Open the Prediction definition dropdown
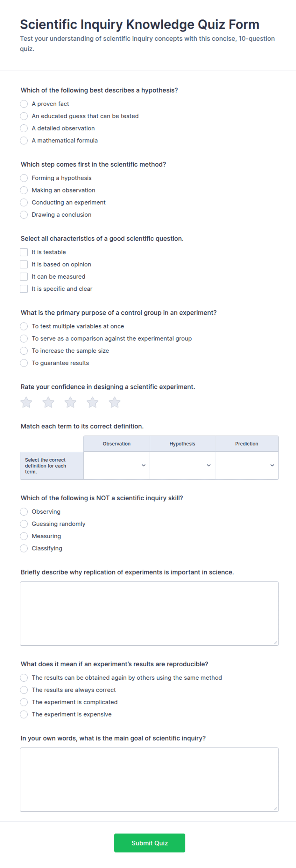Screen dimensions: 296x868 (247, 465)
